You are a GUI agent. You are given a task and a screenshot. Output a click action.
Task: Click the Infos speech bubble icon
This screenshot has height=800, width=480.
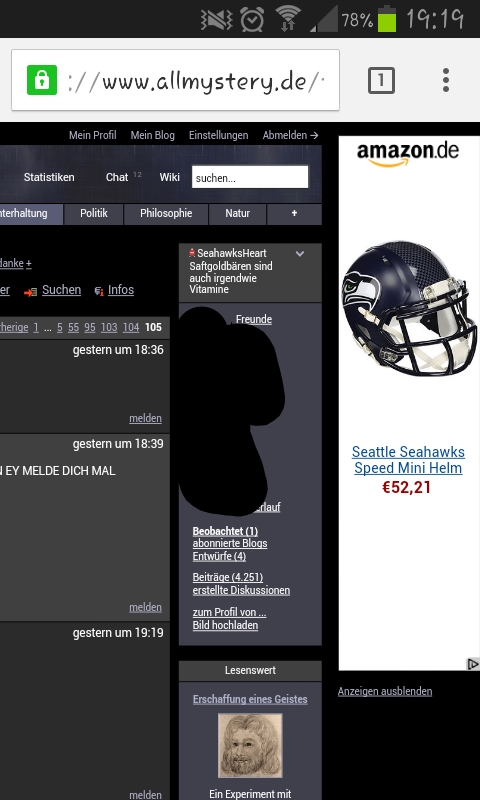[99, 291]
